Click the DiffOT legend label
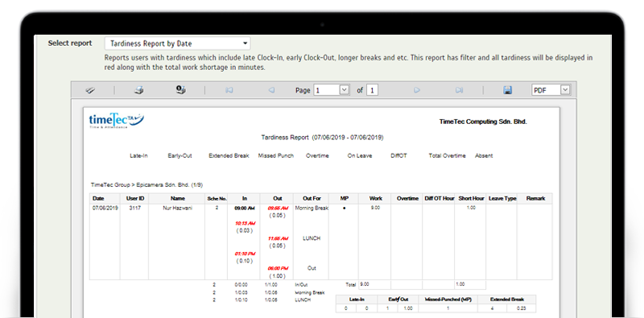Viewport: 644px width, 318px height. [x=398, y=155]
